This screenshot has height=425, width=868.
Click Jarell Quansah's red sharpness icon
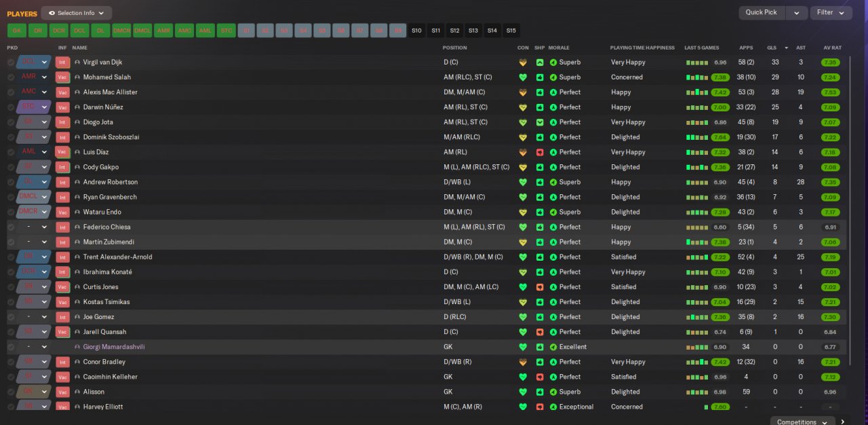click(540, 331)
